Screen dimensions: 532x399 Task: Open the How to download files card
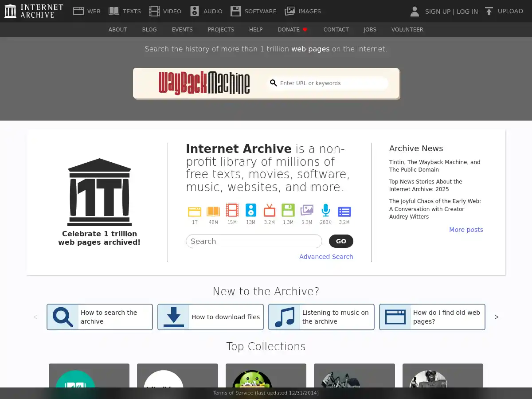(x=210, y=317)
